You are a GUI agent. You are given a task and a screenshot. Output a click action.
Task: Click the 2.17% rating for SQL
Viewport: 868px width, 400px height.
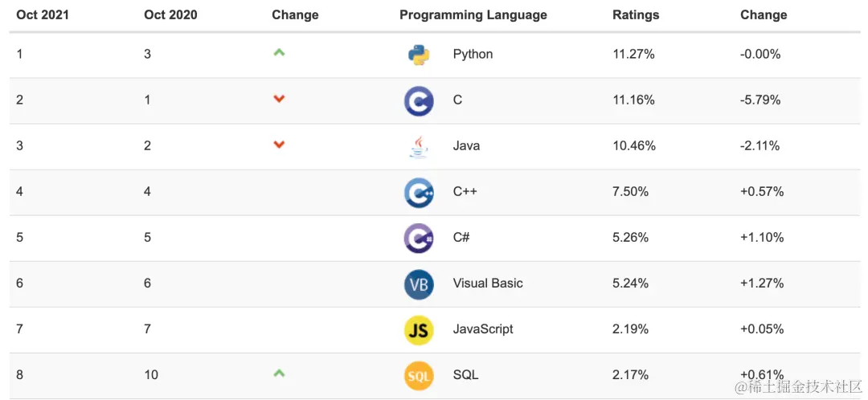631,375
